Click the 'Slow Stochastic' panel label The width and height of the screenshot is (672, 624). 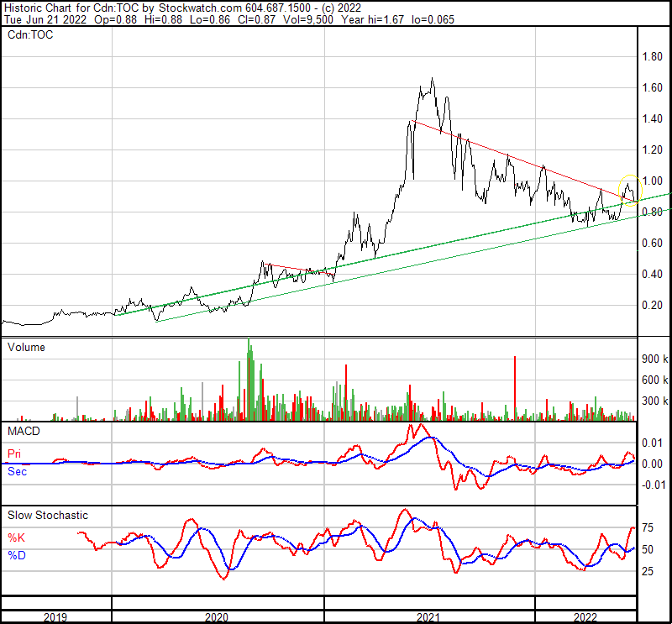coord(48,515)
